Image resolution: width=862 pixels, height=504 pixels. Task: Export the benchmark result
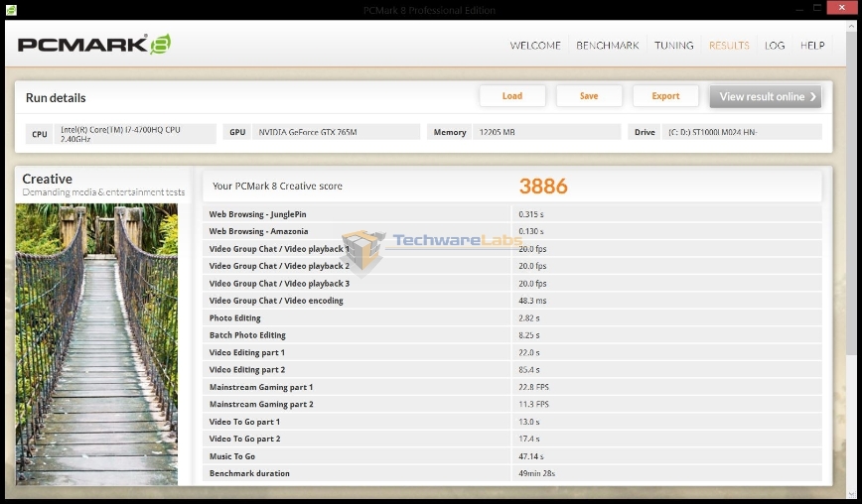coord(665,96)
